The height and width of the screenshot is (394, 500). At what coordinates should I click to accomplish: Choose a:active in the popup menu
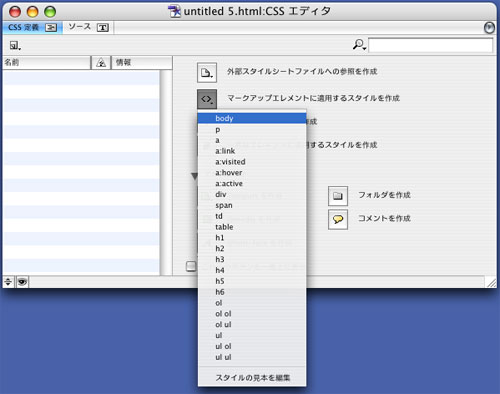pyautogui.click(x=252, y=183)
